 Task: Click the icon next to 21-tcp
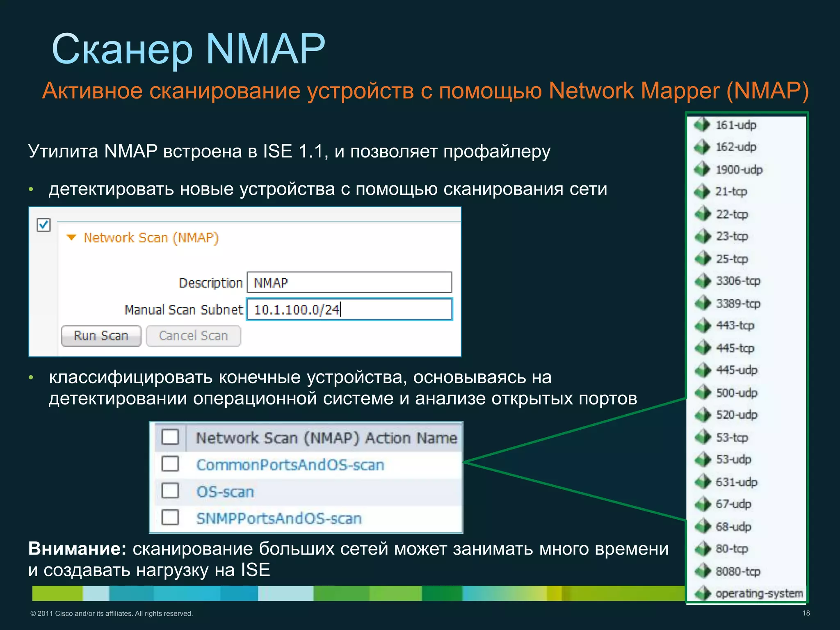point(702,191)
